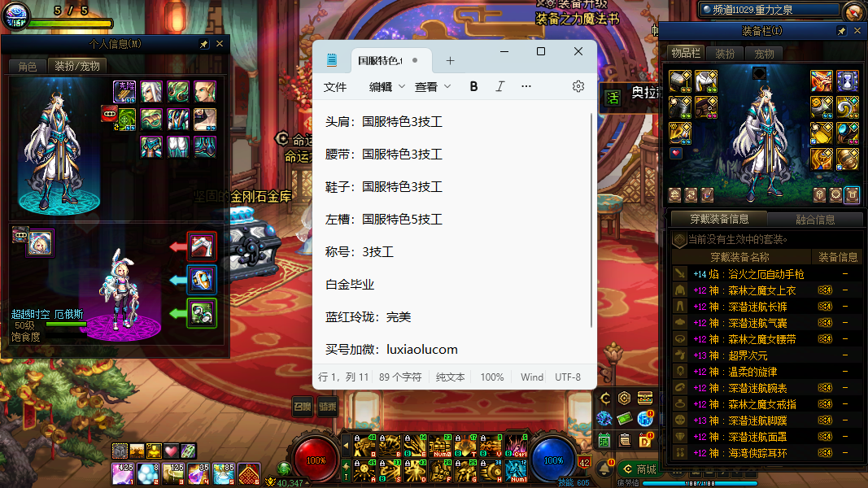Viewport: 868px width, 488px height.
Task: Click the pin icon on 个人信息 panel
Action: [x=203, y=44]
